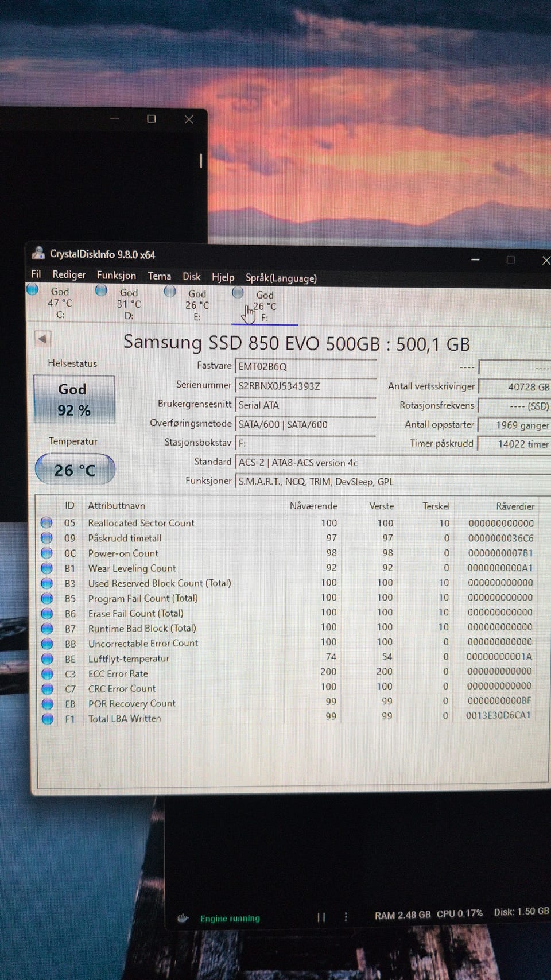Click the God 92 % health status button
This screenshot has width=551, height=980.
74,399
